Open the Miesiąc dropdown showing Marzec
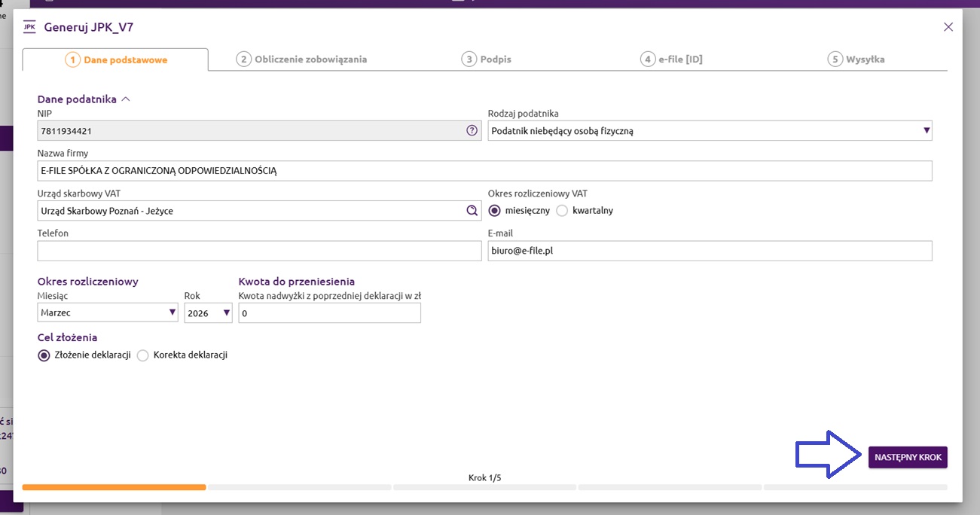Viewport: 980px width, 515px height. coord(108,312)
